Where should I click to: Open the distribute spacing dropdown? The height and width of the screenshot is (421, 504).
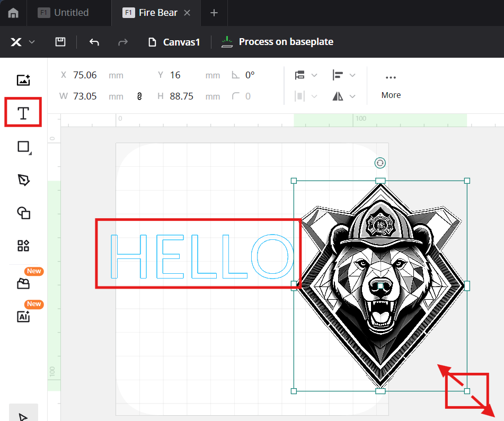pos(306,96)
